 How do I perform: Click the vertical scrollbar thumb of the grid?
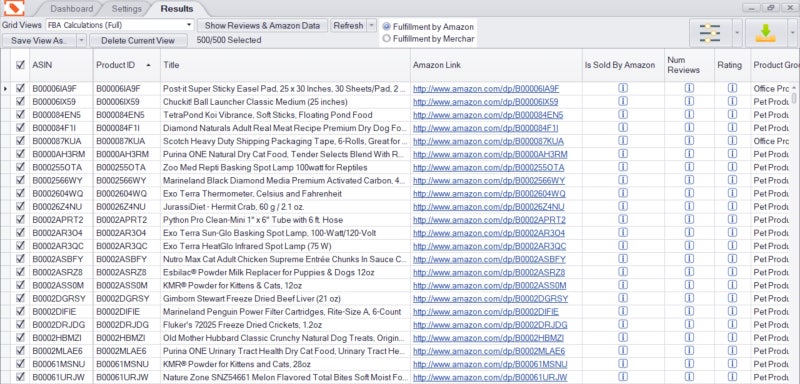pyautogui.click(x=793, y=98)
